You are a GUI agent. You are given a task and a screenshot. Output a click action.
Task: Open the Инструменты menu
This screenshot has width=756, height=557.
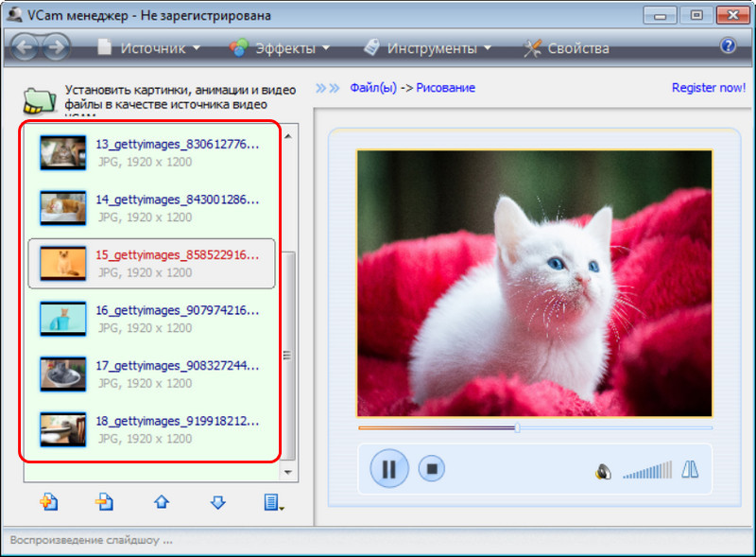[x=427, y=48]
